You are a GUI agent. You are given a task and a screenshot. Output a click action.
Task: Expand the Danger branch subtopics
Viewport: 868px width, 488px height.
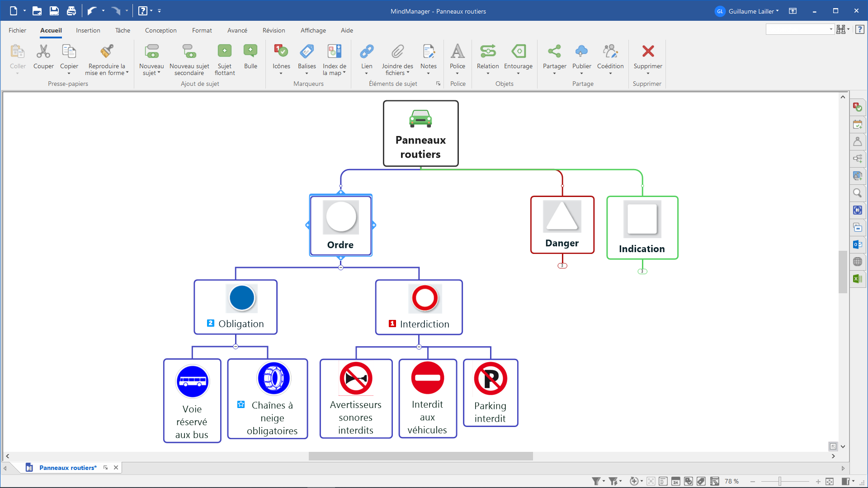[562, 266]
